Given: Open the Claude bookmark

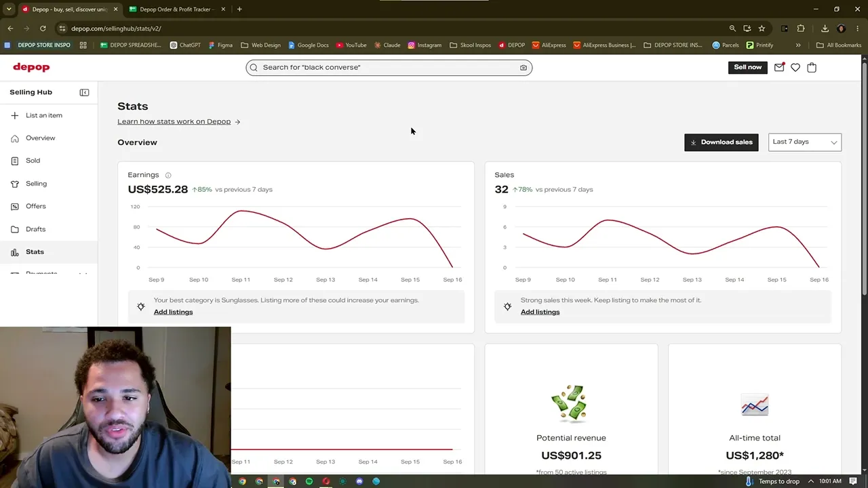Looking at the screenshot, I should click(x=387, y=45).
